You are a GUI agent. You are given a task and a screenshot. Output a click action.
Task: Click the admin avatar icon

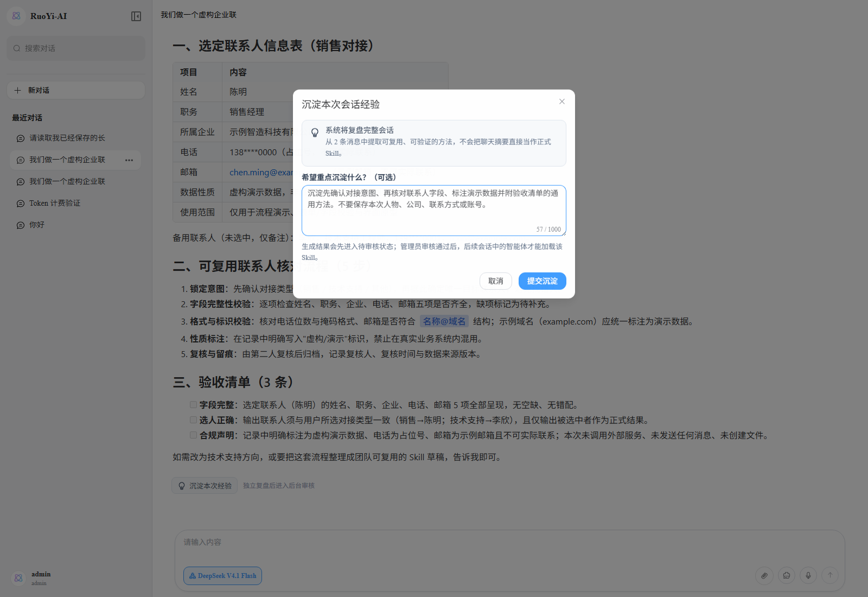click(18, 578)
